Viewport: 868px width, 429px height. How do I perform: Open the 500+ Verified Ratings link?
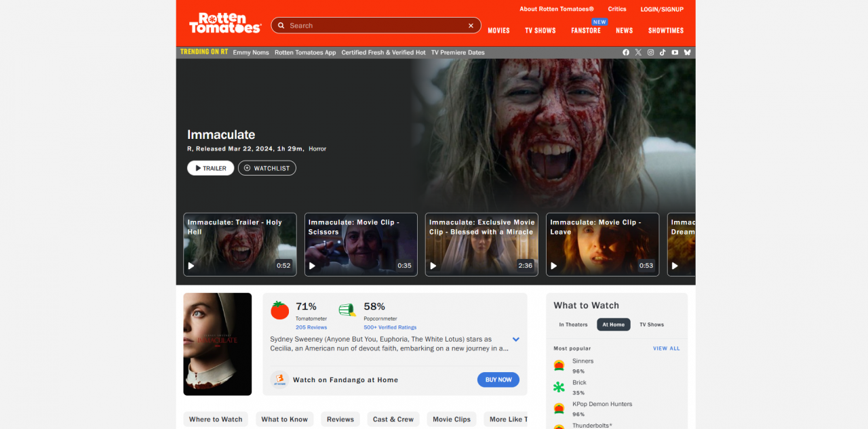[390, 327]
